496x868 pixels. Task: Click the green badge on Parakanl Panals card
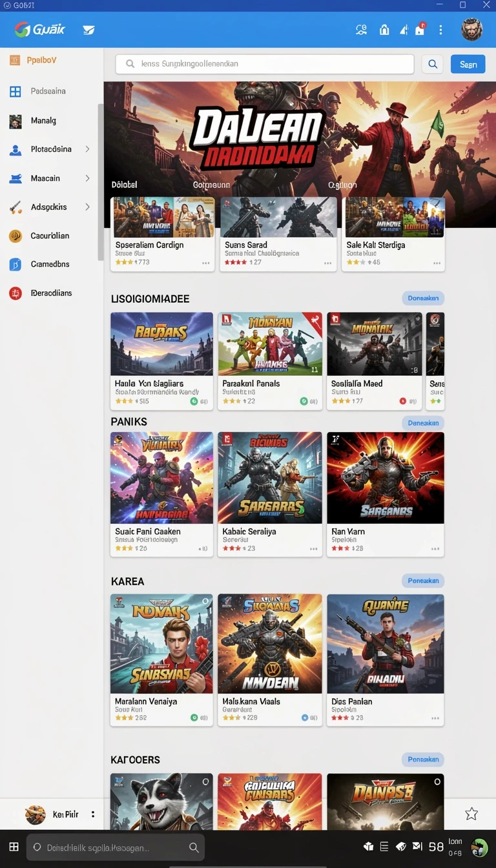304,401
